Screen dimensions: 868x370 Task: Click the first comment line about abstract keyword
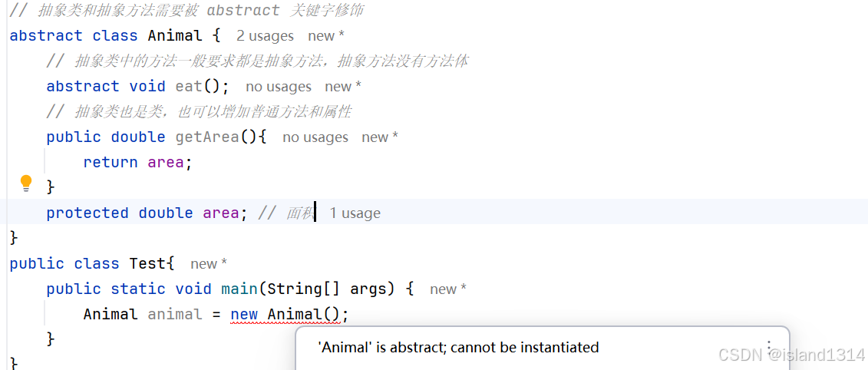[x=186, y=11]
